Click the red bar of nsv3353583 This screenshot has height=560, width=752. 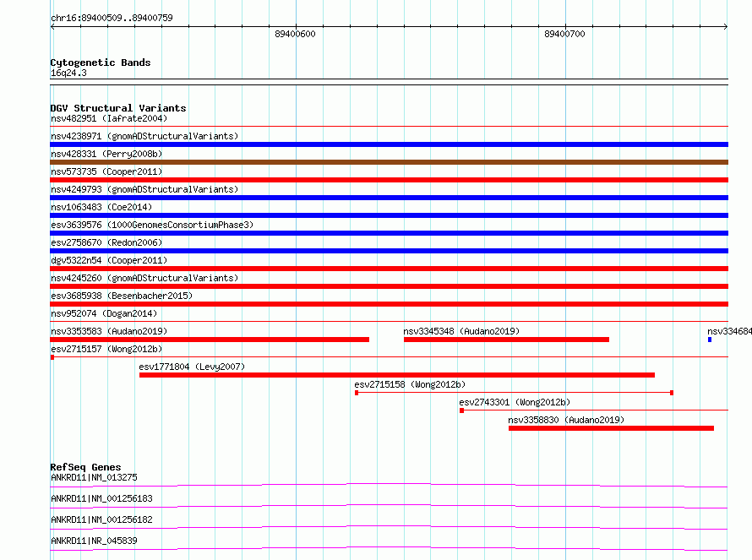pyautogui.click(x=210, y=340)
